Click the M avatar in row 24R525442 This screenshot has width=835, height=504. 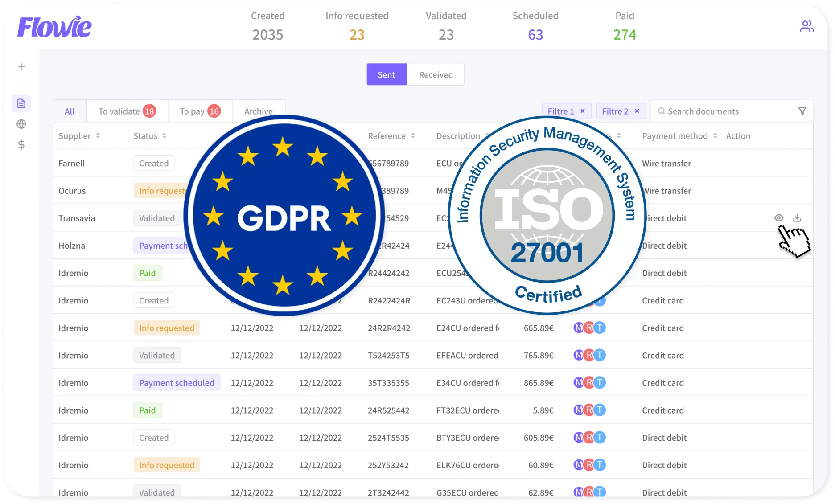579,410
